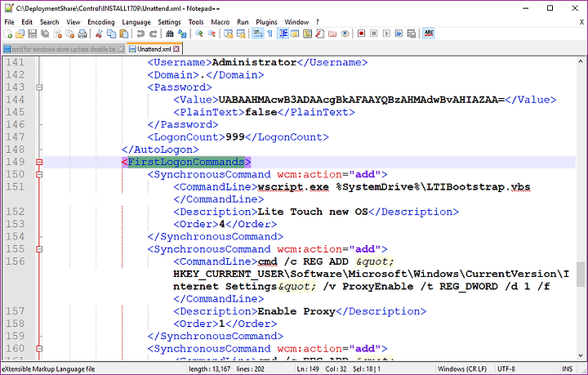The height and width of the screenshot is (375, 588).
Task: Click the Zoom In toolbar icon
Action: tap(199, 33)
